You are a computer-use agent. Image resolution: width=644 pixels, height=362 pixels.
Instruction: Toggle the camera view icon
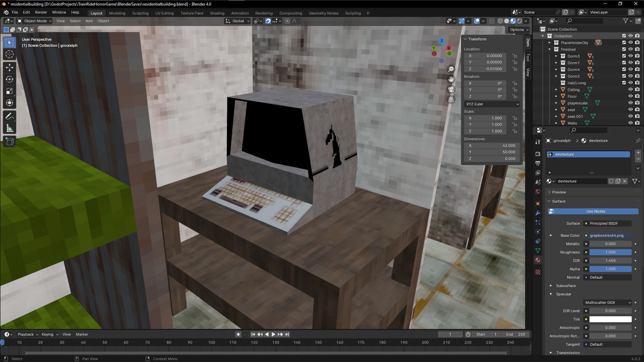click(x=451, y=89)
